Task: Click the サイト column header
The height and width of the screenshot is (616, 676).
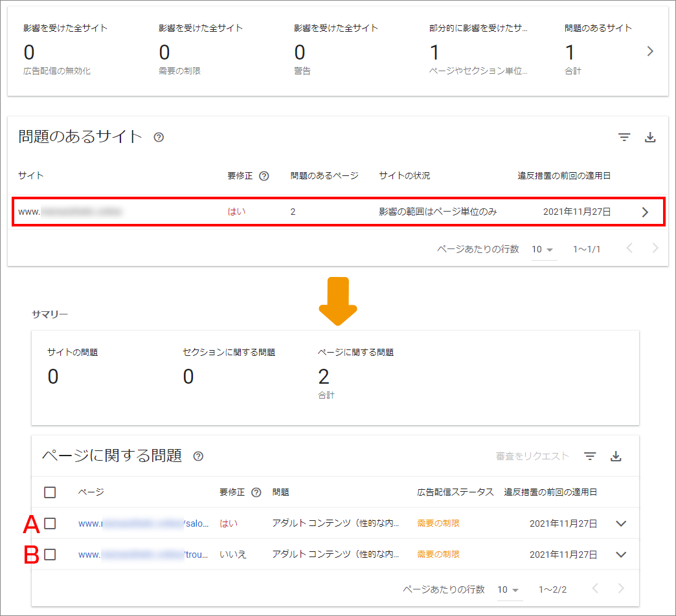Action: click(31, 175)
